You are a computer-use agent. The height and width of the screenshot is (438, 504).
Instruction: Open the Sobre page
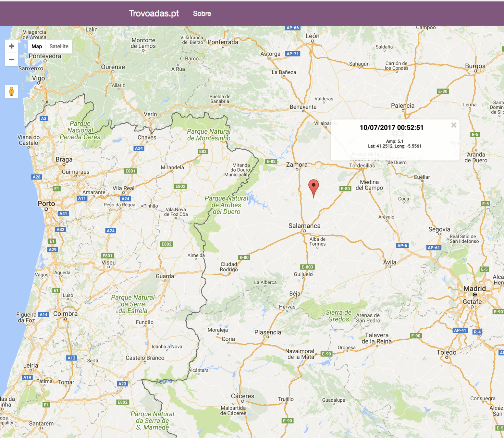pyautogui.click(x=202, y=14)
